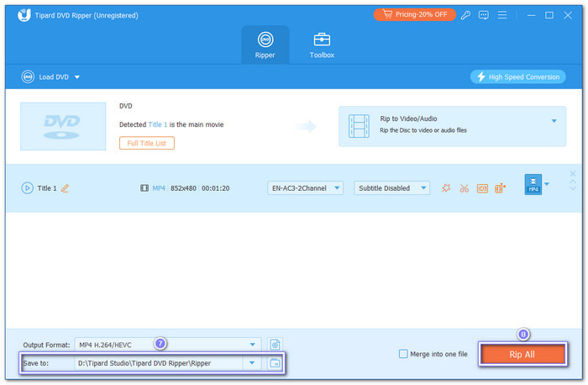Viewport: 588px width, 385px height.
Task: Open the EN-AC3-2Channel audio dropdown
Action: point(305,188)
